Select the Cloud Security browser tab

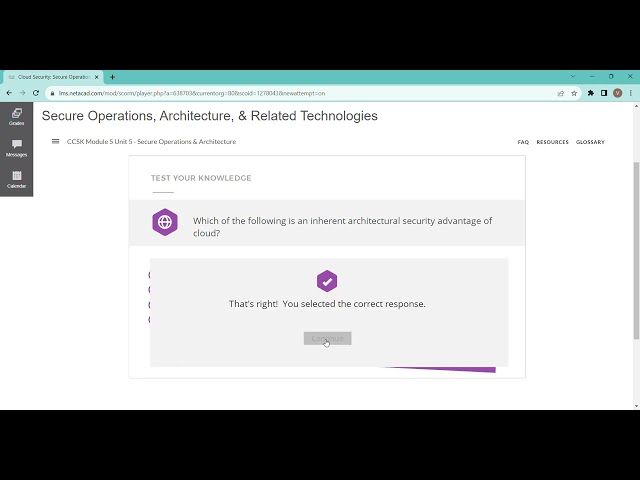pyautogui.click(x=53, y=77)
